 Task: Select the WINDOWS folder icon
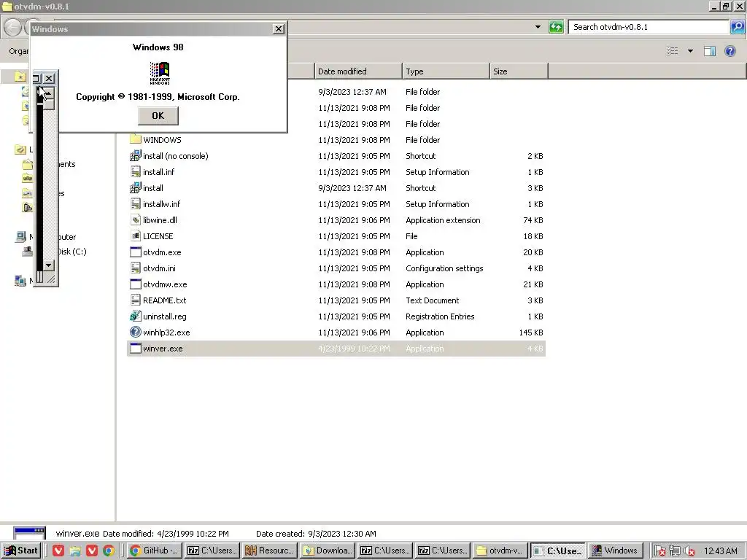pos(135,139)
